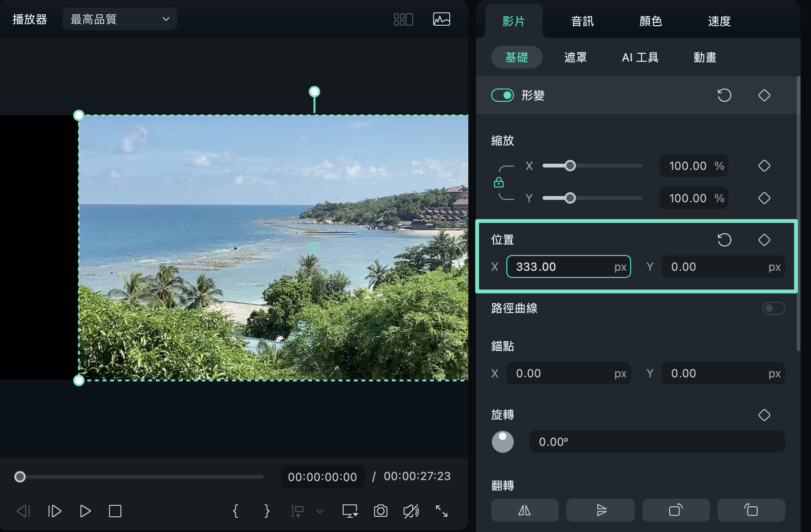Take a snapshot with the camera icon
Viewport: 811px width, 532px height.
[380, 511]
